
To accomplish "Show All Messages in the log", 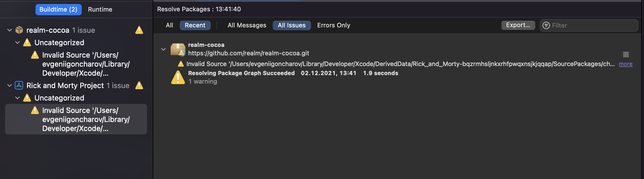I will (247, 25).
